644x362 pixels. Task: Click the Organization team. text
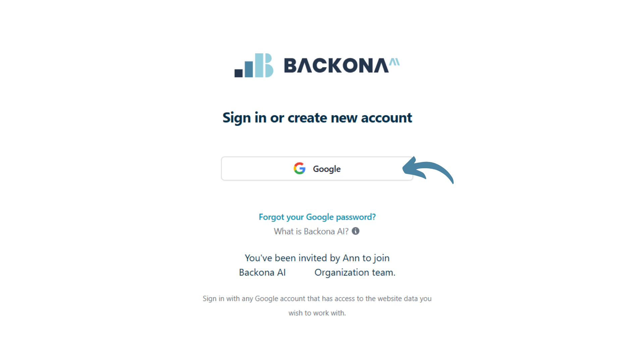coord(355,273)
